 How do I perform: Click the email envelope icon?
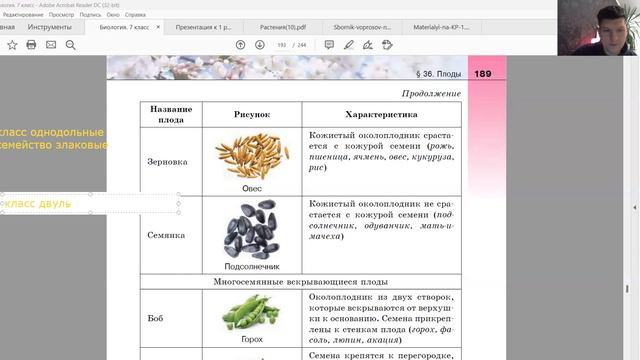click(51, 45)
